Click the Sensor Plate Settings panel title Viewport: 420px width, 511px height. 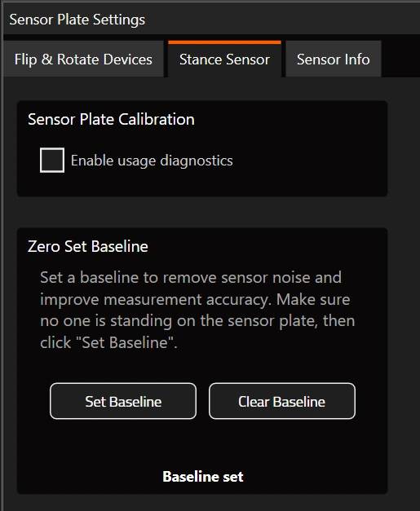77,20
